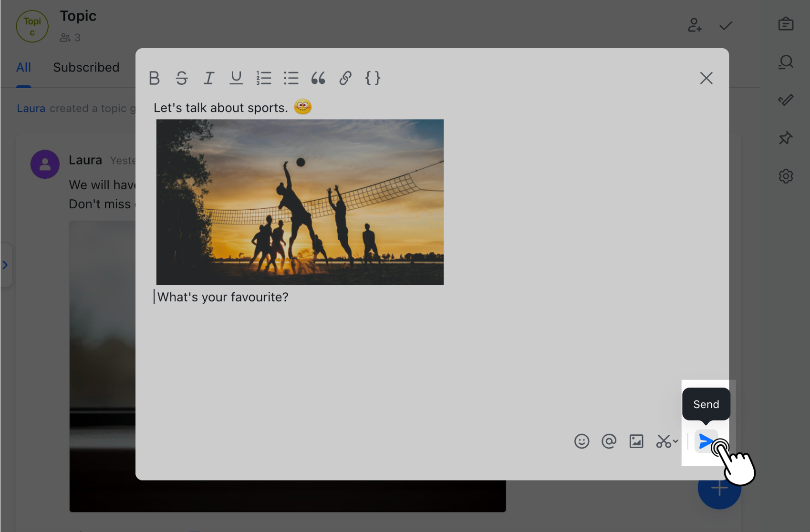Click the volleyball image in the editor

(x=300, y=202)
